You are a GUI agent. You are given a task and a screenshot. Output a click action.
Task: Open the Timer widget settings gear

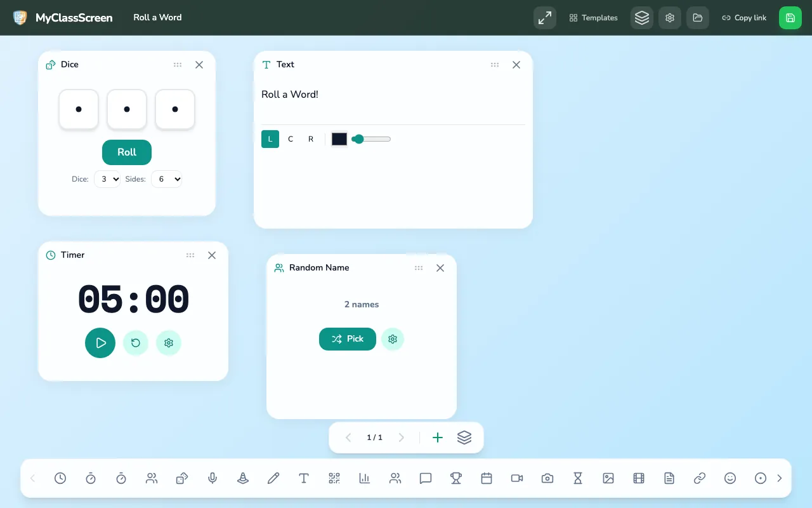click(169, 343)
